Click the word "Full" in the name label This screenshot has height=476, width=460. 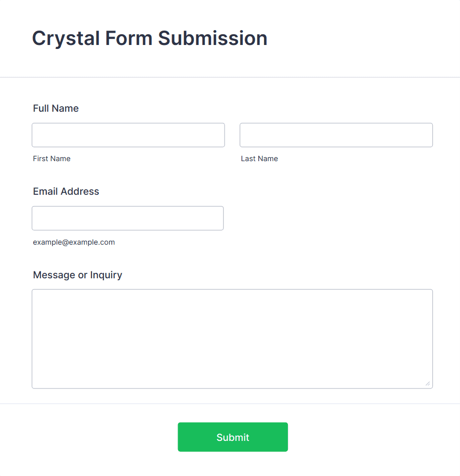click(41, 108)
